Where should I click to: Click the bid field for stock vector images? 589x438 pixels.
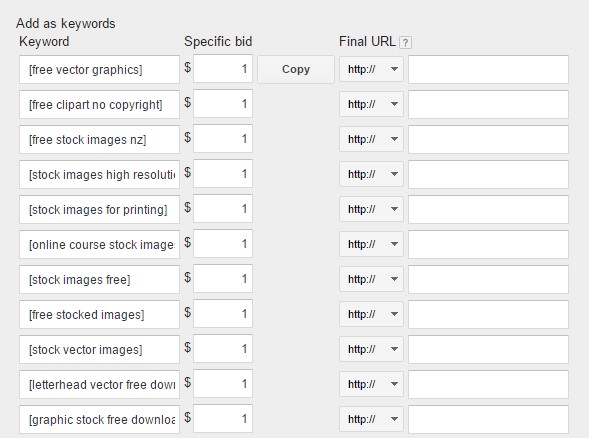coord(223,349)
